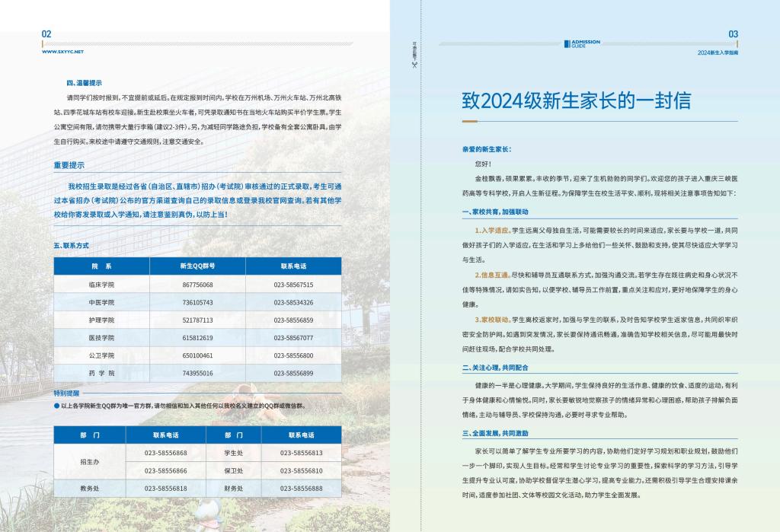Click phone number 023-58567077
The height and width of the screenshot is (532, 780).
(x=293, y=338)
